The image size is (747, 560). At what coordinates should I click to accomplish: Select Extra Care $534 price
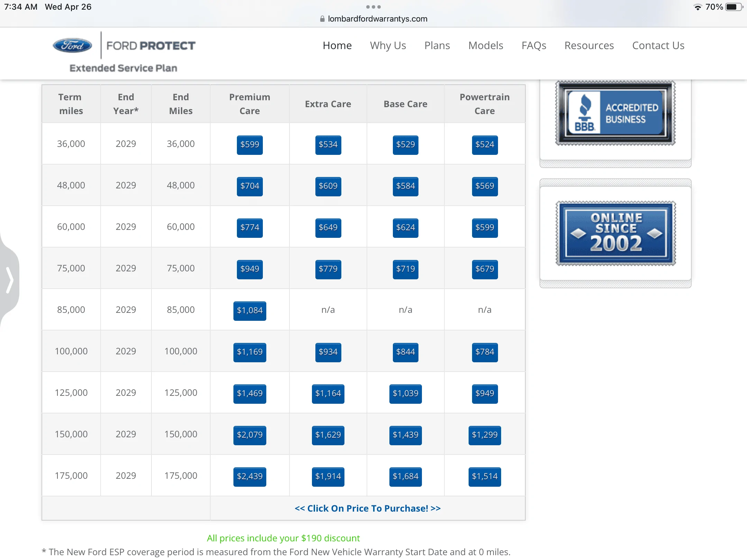pyautogui.click(x=328, y=144)
